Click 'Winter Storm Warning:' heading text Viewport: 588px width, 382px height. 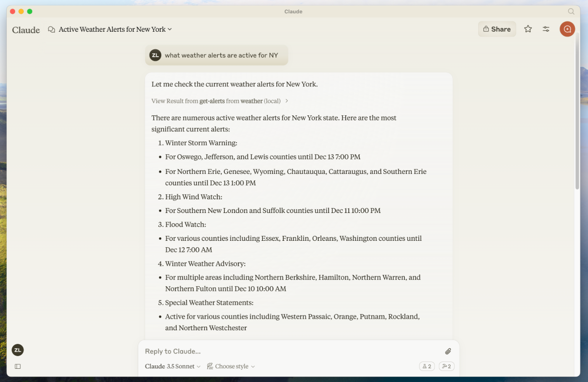[201, 143]
